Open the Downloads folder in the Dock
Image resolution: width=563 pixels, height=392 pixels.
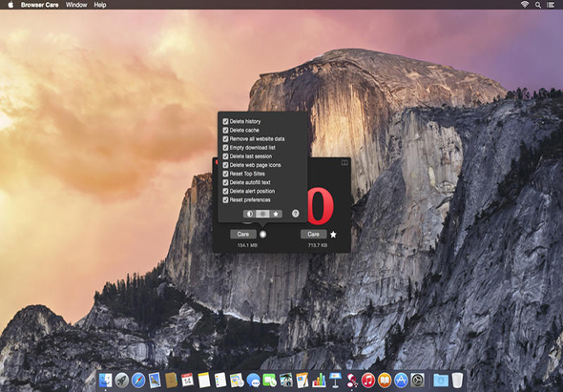(x=441, y=381)
